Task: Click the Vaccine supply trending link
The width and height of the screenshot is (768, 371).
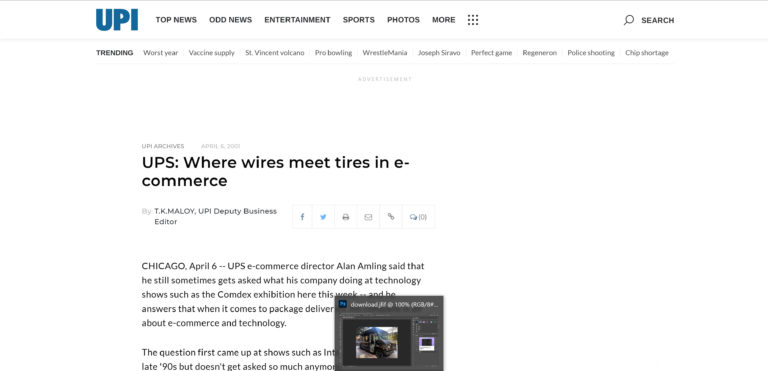Action: (212, 53)
